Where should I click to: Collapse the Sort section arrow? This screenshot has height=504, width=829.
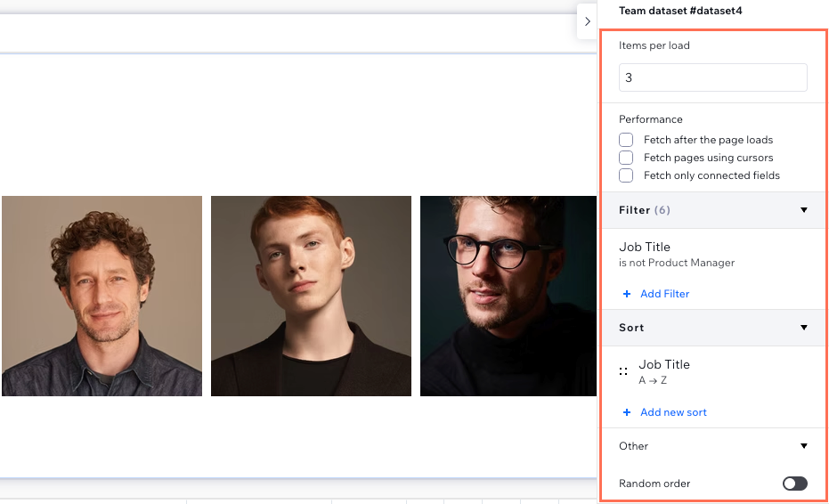[x=803, y=328]
